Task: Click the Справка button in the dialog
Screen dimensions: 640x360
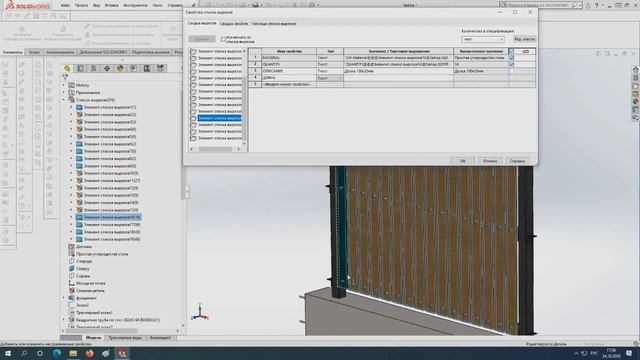Action: coord(517,161)
